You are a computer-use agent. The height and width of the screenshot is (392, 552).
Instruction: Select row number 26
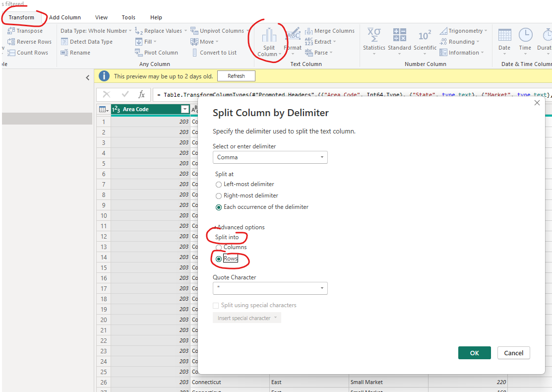coord(104,382)
